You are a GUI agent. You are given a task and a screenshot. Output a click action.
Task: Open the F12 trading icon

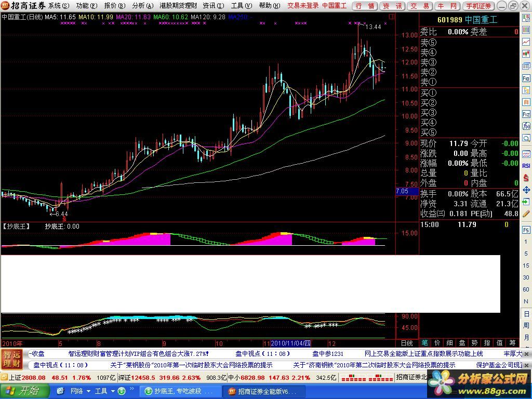(x=526, y=114)
